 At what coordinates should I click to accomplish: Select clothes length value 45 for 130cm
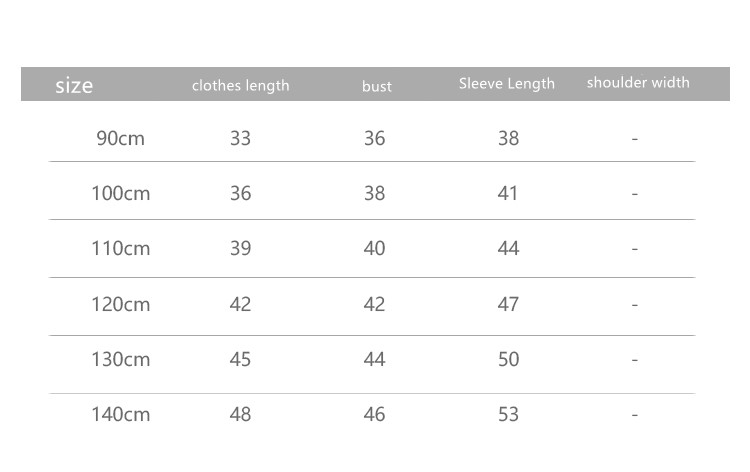click(x=240, y=359)
